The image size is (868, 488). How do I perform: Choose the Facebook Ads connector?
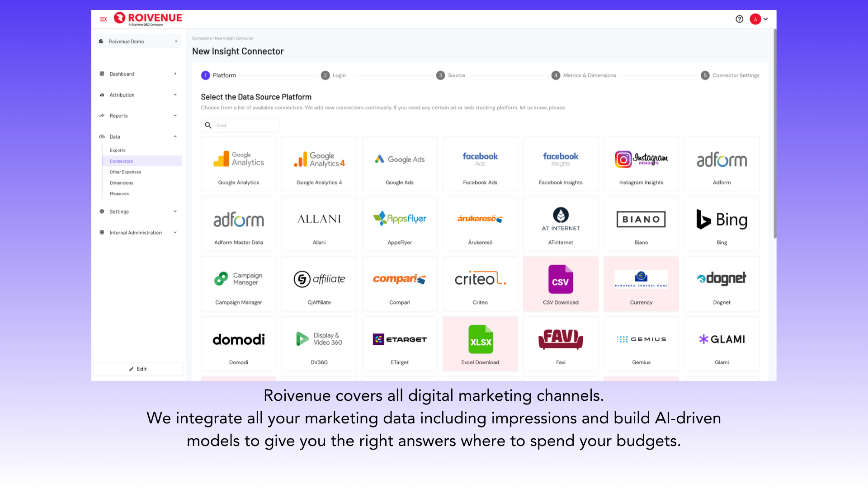480,164
